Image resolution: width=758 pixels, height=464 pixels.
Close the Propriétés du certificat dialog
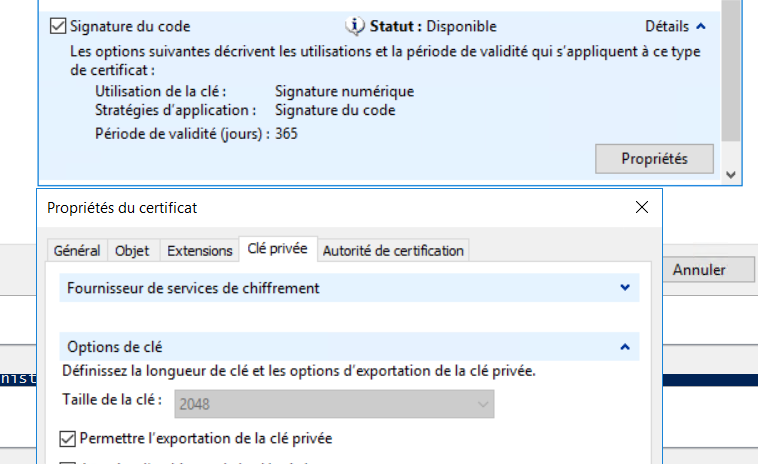(641, 208)
